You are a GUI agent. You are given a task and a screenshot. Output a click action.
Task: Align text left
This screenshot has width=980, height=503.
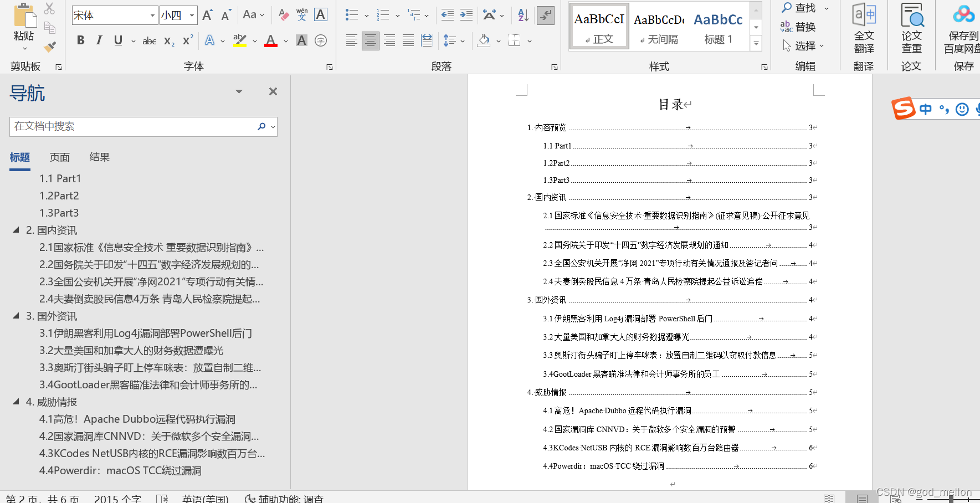pos(351,40)
